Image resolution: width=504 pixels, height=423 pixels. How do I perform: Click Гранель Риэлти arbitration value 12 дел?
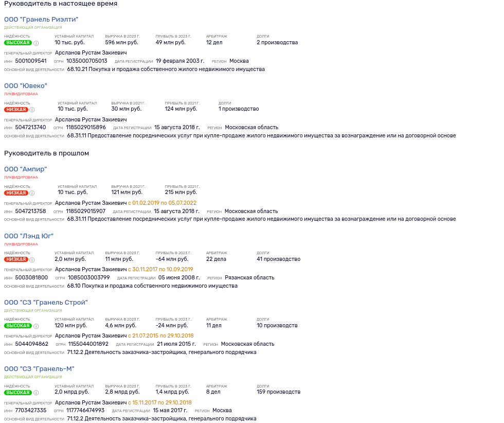tap(214, 43)
